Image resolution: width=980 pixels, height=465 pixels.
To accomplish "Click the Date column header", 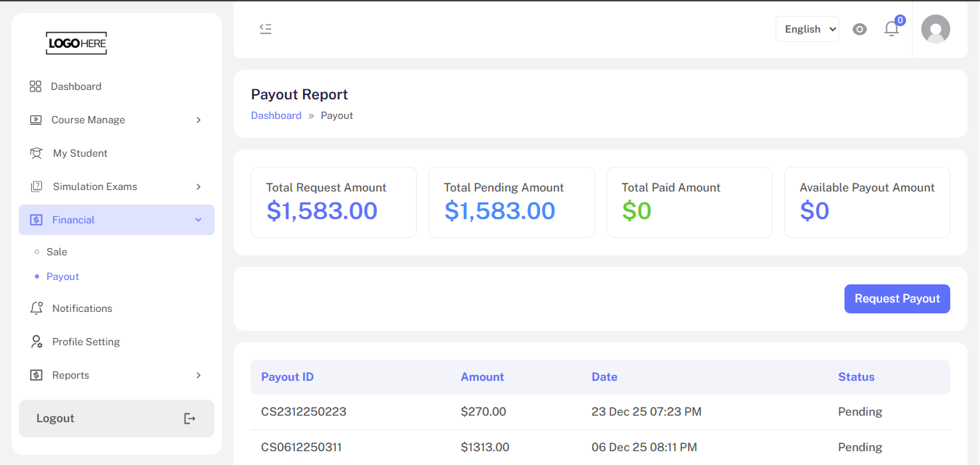I will [x=605, y=377].
